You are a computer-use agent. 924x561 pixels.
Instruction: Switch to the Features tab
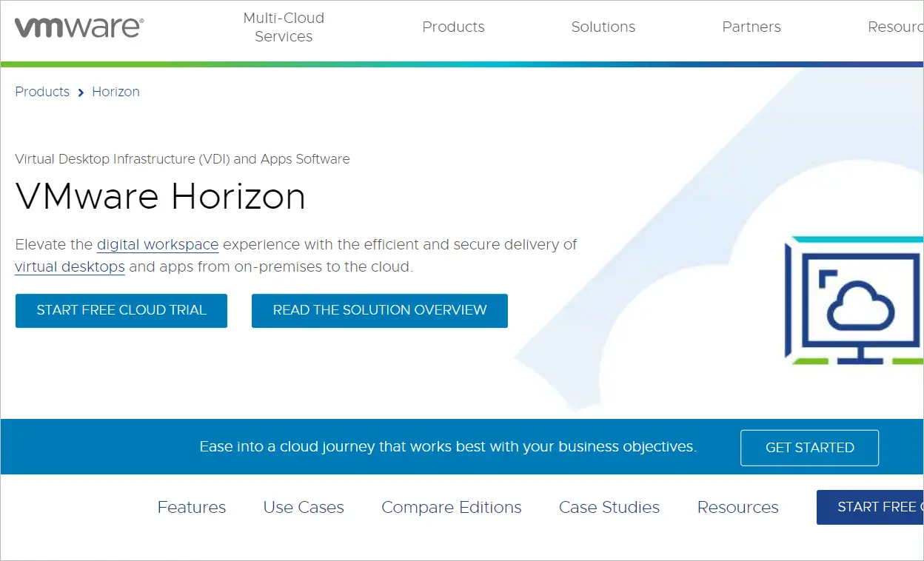click(192, 508)
